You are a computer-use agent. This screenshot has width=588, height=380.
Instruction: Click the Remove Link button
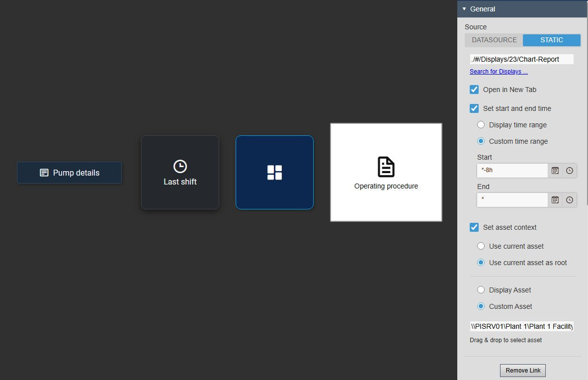pos(523,370)
